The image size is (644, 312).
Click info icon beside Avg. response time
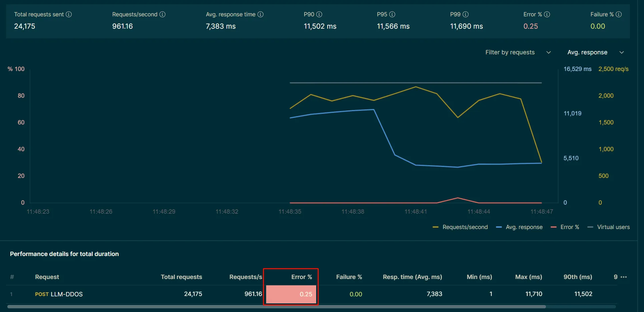click(260, 14)
